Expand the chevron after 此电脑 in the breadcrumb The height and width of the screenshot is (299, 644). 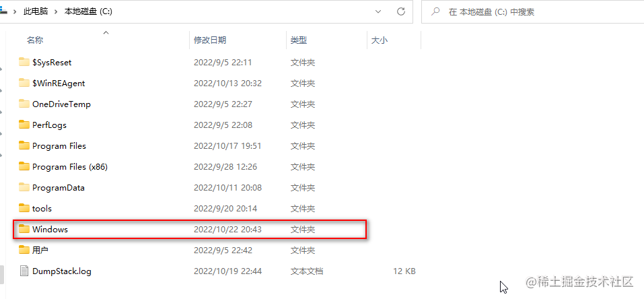pos(56,11)
